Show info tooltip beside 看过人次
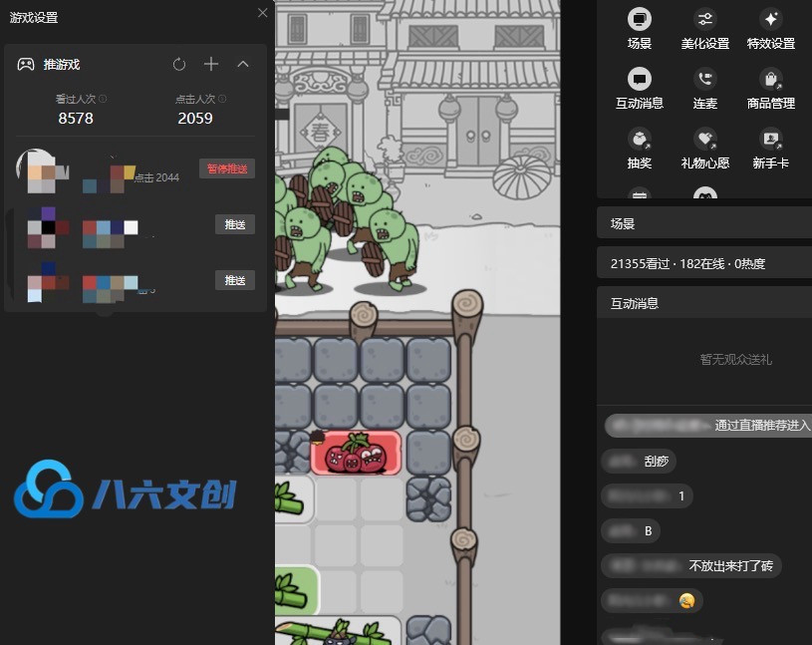 click(x=104, y=100)
